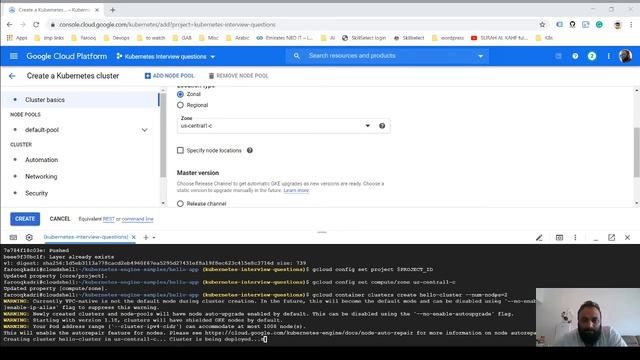640x360 pixels.
Task: Click the Cloud Shell keyboard icon
Action: pos(13,238)
